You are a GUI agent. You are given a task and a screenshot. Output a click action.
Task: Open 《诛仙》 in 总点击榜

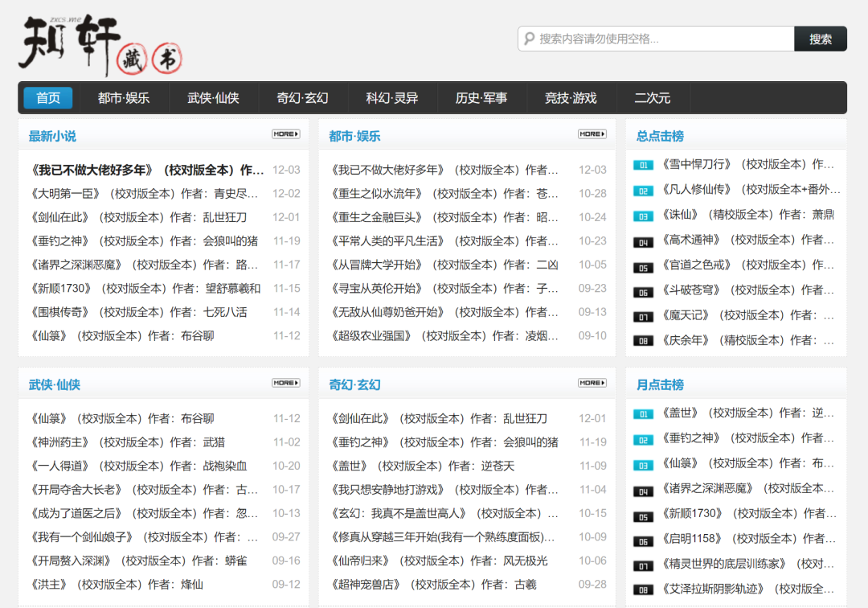click(x=748, y=215)
